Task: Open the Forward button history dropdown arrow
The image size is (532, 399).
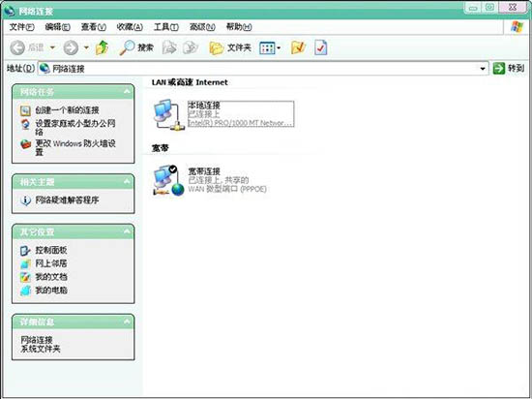Action: (86, 47)
